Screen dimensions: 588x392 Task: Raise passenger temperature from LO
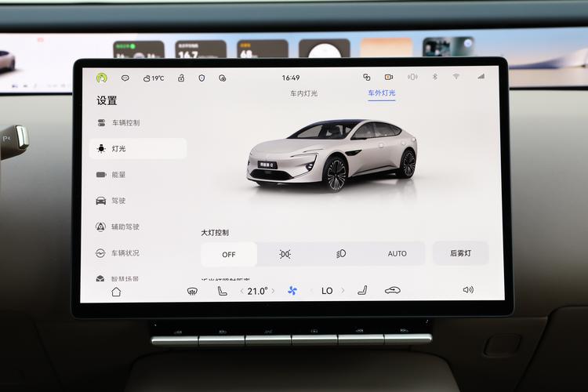click(343, 292)
